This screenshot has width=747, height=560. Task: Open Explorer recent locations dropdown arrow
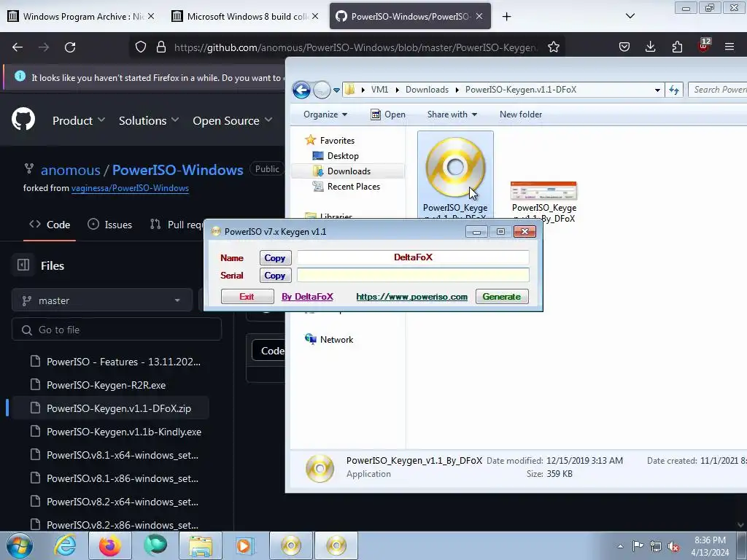pyautogui.click(x=336, y=90)
